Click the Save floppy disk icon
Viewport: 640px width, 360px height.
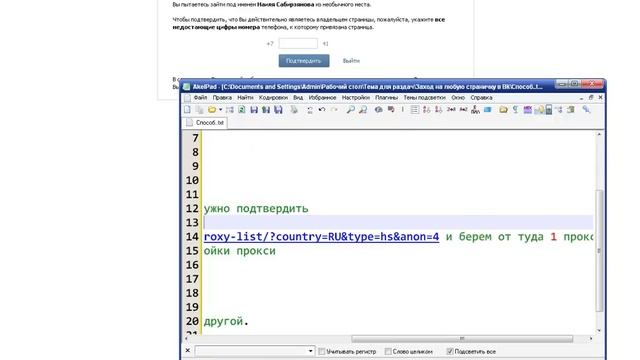[254, 110]
